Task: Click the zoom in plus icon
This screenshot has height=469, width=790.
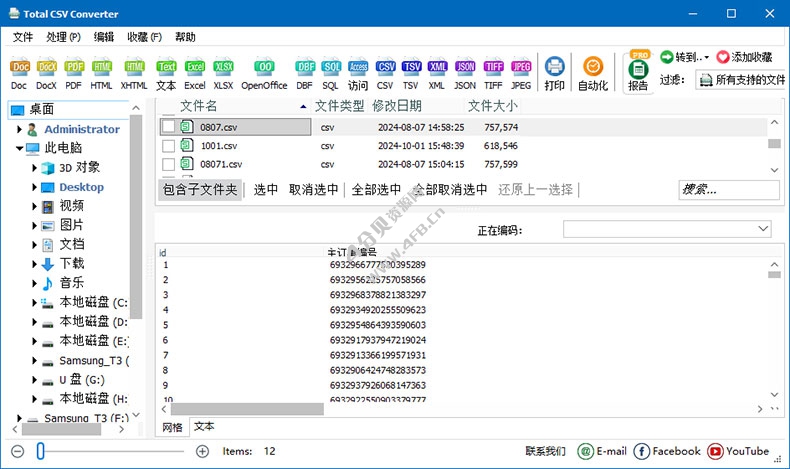Action: [203, 451]
